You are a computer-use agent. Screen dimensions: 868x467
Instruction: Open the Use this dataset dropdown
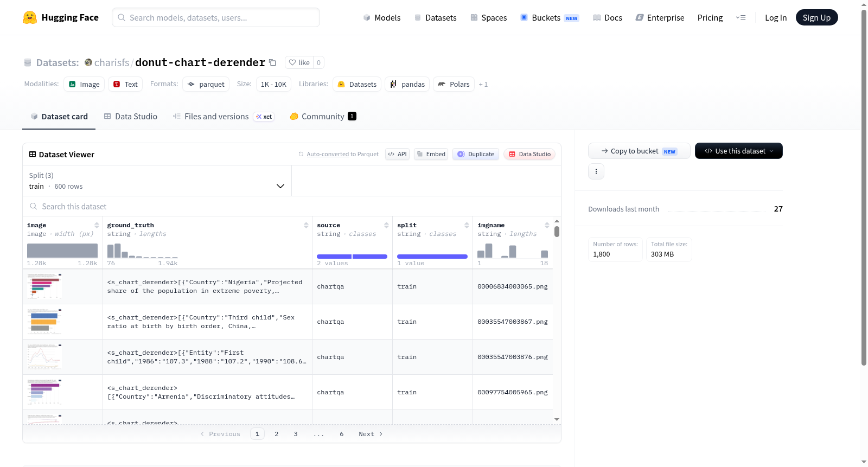coord(738,151)
